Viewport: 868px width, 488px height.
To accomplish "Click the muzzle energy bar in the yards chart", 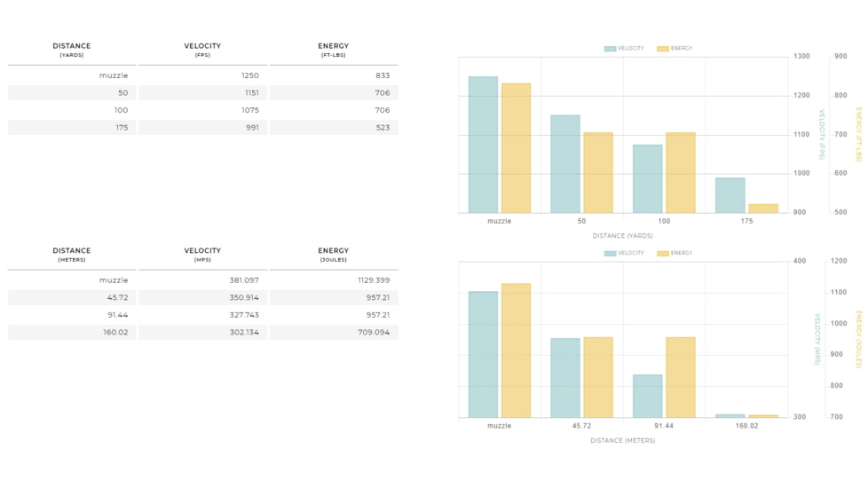I will click(516, 148).
